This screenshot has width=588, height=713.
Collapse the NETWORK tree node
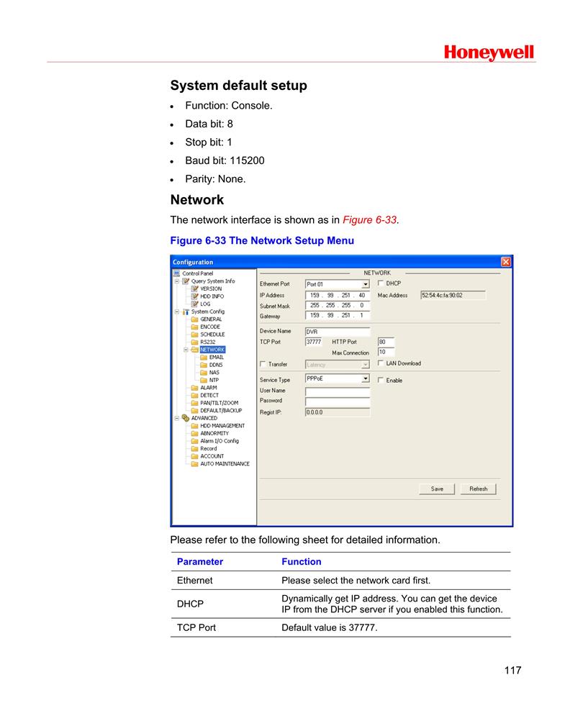click(x=186, y=350)
